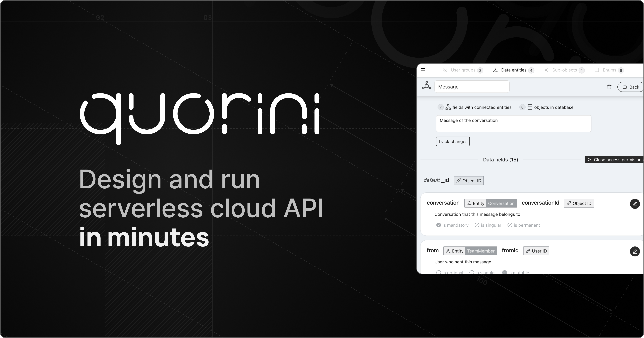
Task: Open the Enums tab
Action: [x=609, y=70]
